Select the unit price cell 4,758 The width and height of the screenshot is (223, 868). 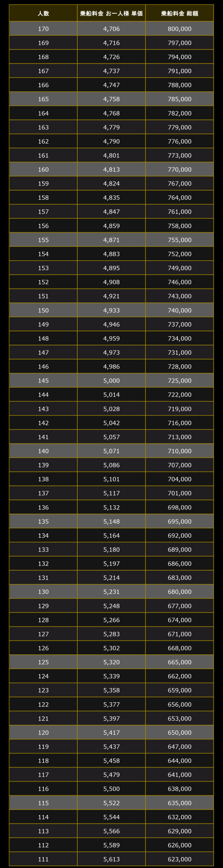click(x=111, y=99)
